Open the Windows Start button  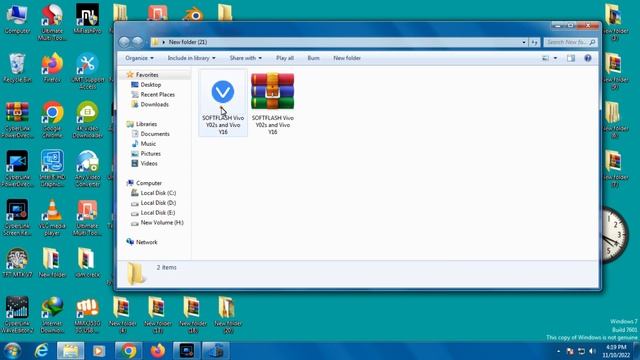[x=12, y=351]
